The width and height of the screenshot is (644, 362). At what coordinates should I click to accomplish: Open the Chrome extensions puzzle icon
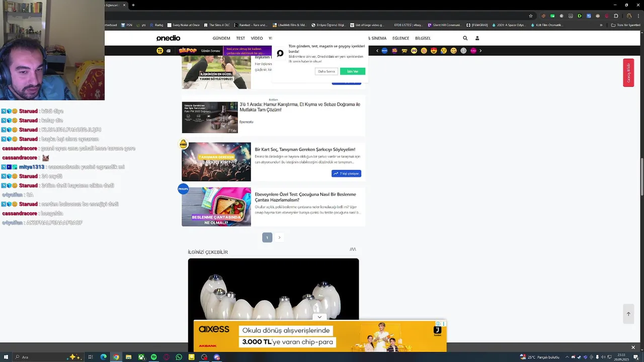(x=616, y=16)
